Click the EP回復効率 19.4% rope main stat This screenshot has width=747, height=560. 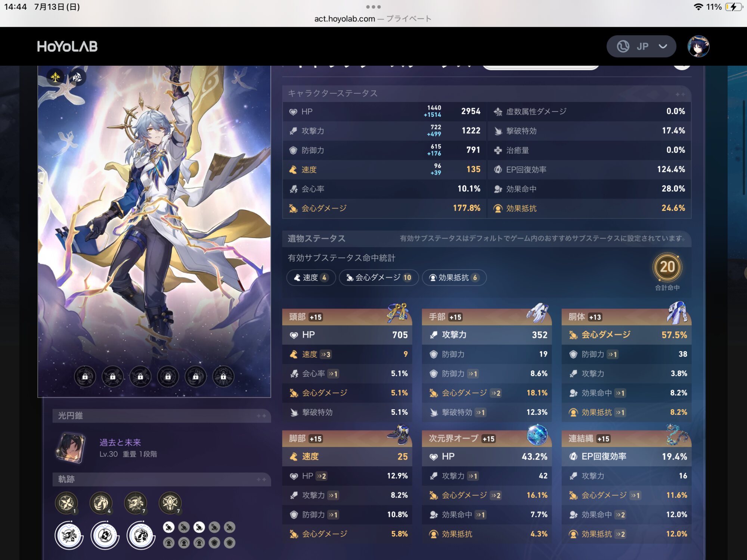[626, 457]
